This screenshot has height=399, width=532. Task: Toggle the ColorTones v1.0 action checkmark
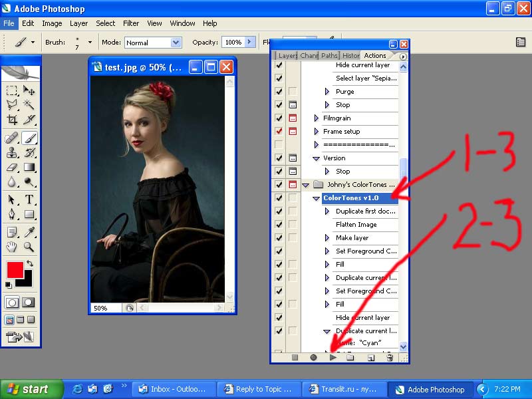[x=279, y=198]
